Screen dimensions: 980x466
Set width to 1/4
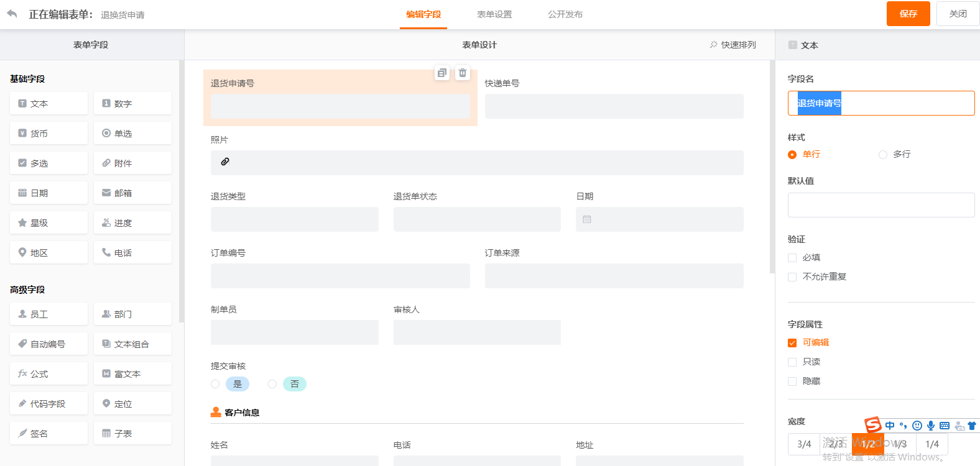click(x=932, y=444)
